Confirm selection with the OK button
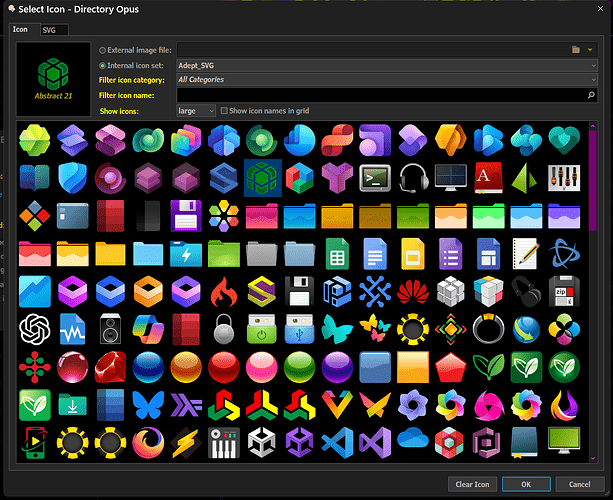 [526, 484]
